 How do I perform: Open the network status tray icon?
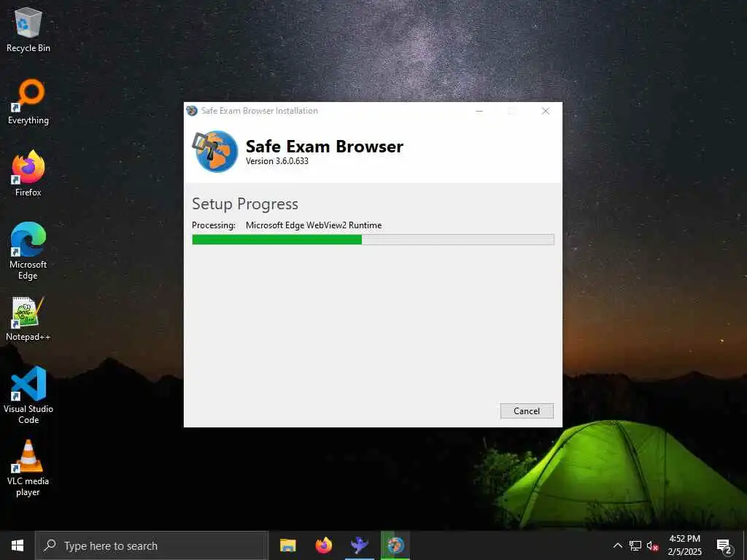(x=635, y=545)
